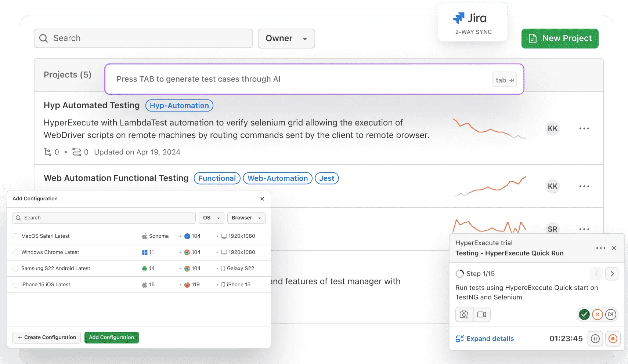Click the 1920x1080 resolution in Windows Chrome row
The image size is (628, 364).
[x=242, y=252]
